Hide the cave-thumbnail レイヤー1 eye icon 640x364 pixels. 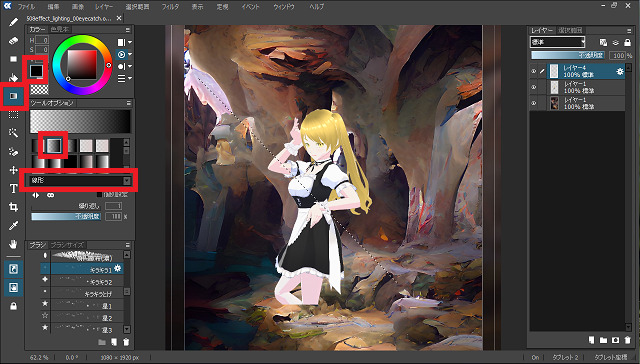(x=533, y=103)
